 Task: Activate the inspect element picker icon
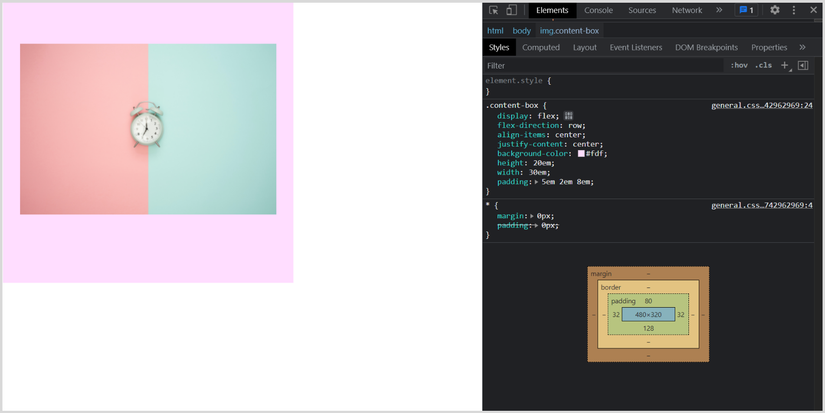click(x=494, y=10)
